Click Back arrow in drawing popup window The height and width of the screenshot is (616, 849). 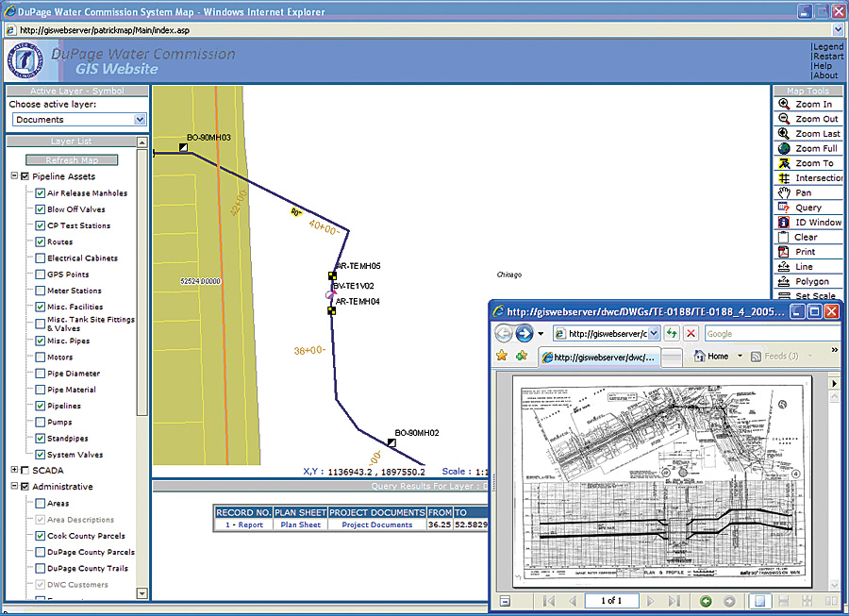click(x=504, y=333)
